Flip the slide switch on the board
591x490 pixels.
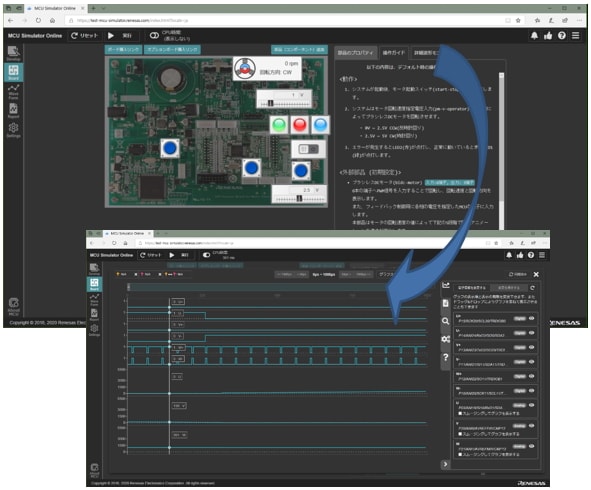tap(309, 149)
